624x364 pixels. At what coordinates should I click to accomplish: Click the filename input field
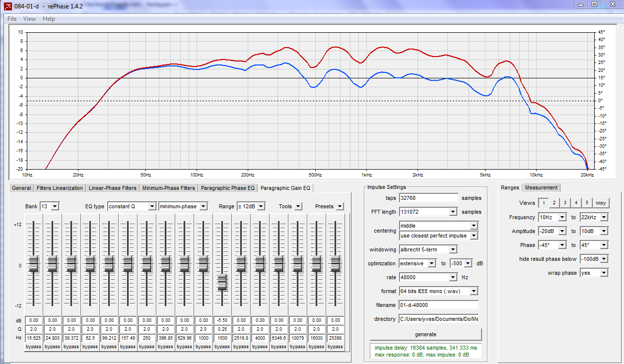click(x=439, y=305)
